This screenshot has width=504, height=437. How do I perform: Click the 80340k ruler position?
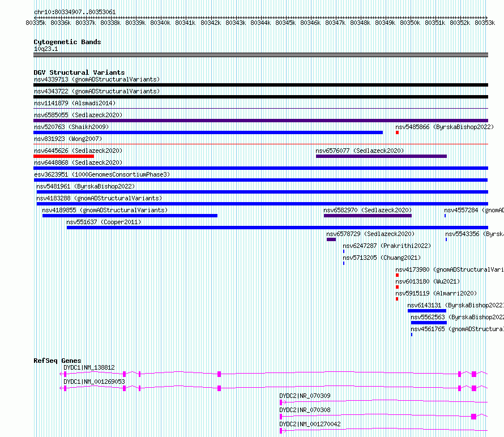point(160,23)
